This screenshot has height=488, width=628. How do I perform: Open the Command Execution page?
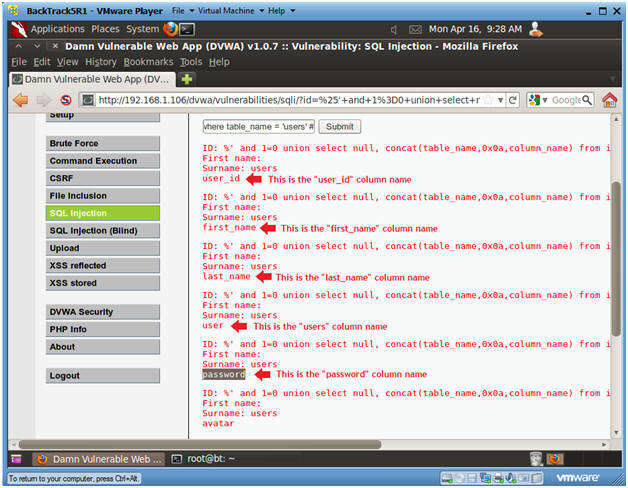[x=103, y=161]
